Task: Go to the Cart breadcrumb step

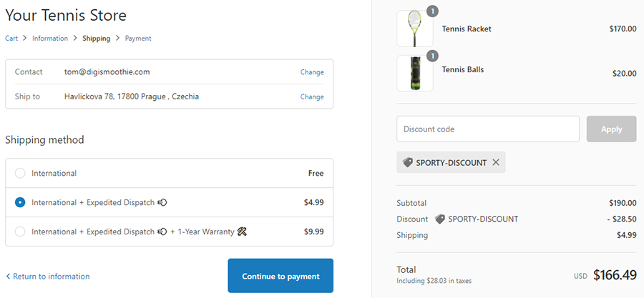Action: (x=11, y=39)
